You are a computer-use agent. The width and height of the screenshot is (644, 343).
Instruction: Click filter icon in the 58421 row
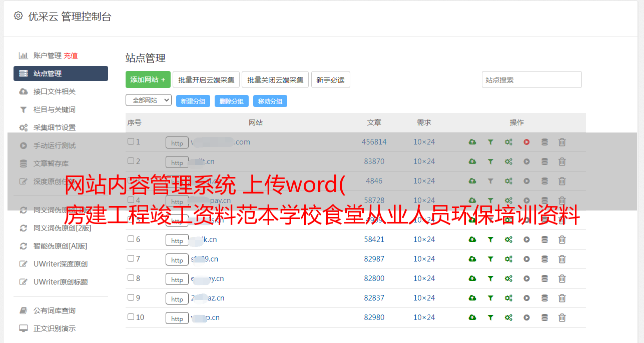coord(490,239)
